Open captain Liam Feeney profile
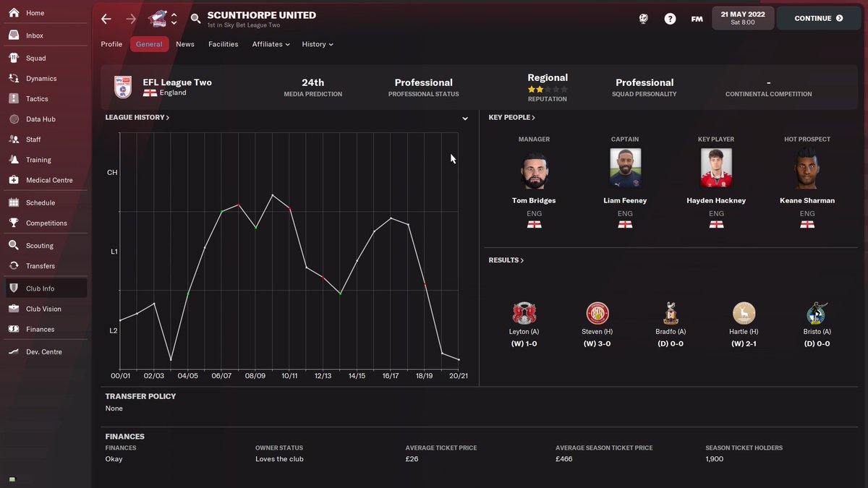 [x=625, y=200]
